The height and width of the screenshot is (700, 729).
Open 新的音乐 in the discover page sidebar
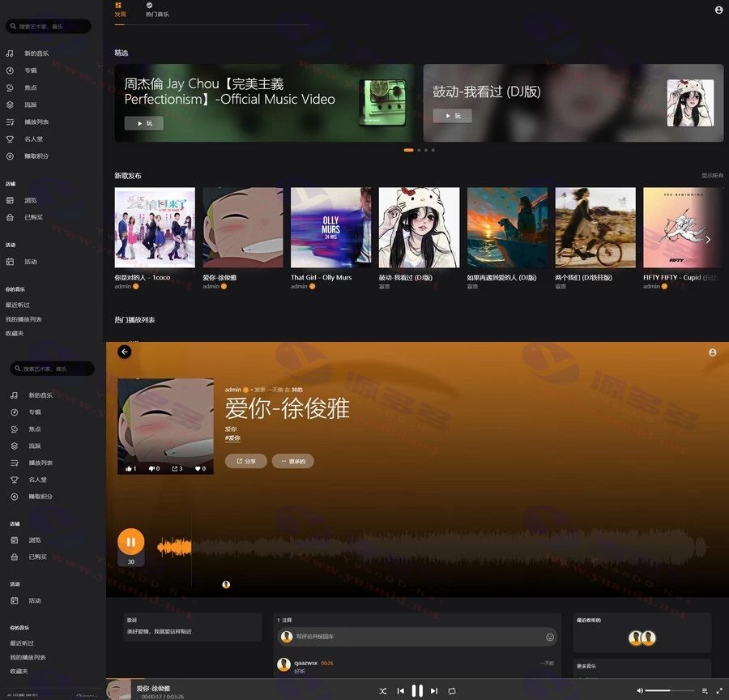(28, 53)
